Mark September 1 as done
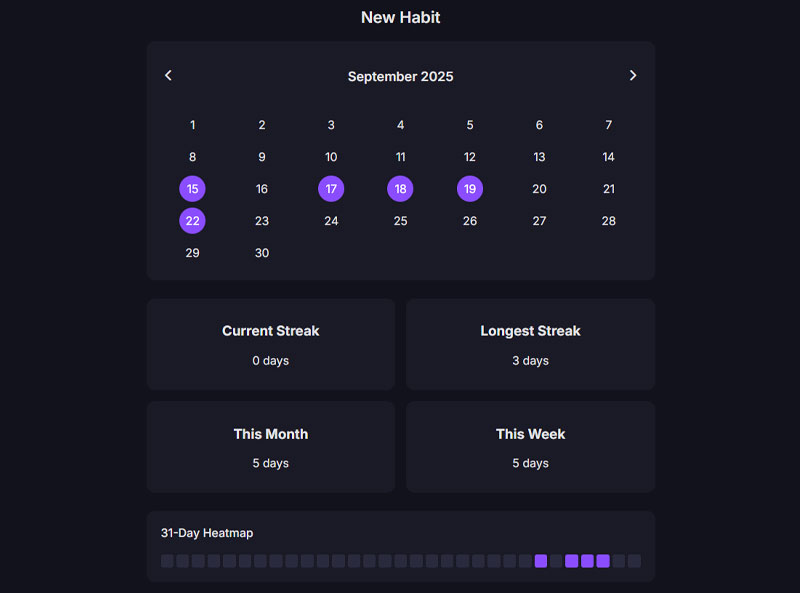This screenshot has width=800, height=593. click(192, 125)
